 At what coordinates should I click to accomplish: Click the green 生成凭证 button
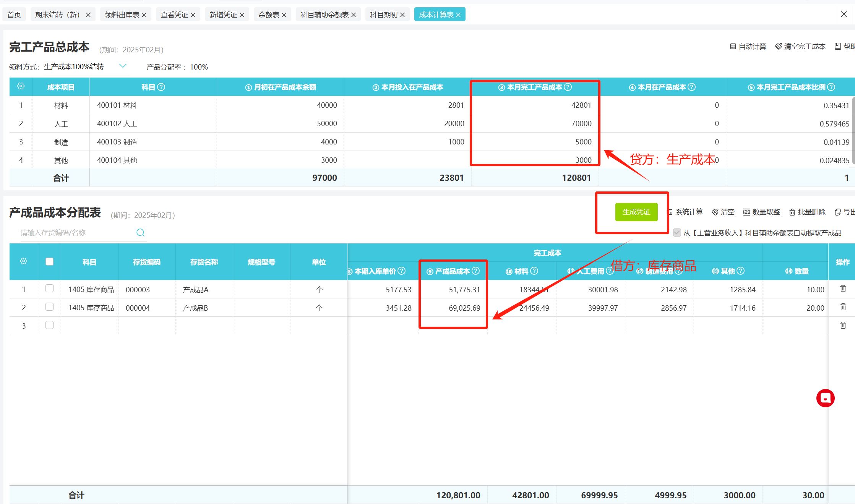coord(636,212)
